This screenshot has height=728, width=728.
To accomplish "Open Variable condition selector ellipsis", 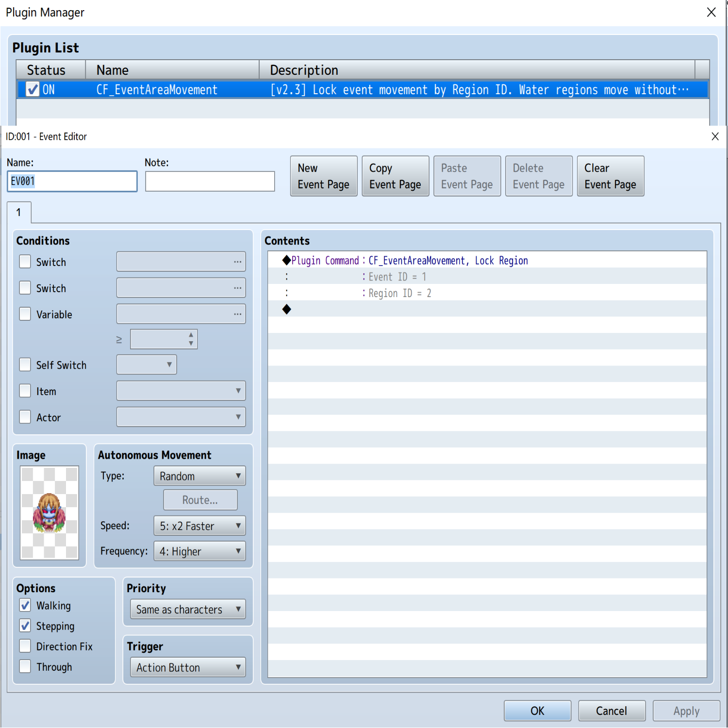I will (237, 314).
